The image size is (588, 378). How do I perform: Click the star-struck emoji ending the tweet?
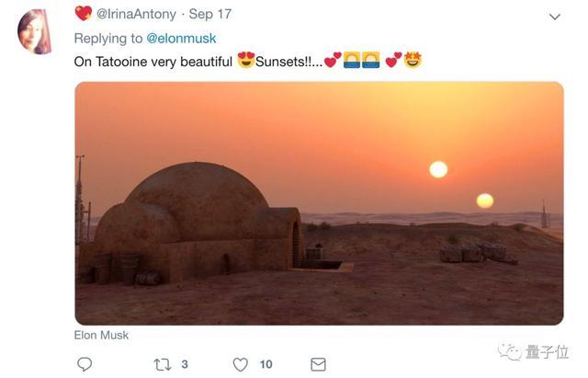(413, 60)
